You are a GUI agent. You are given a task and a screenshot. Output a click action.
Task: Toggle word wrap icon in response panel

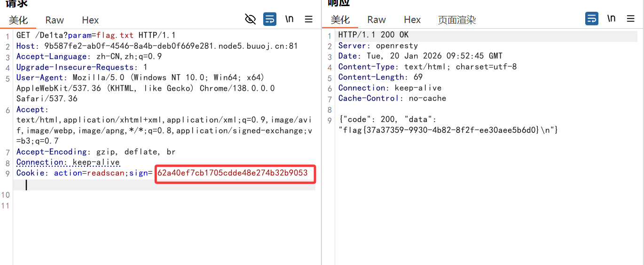(592, 19)
